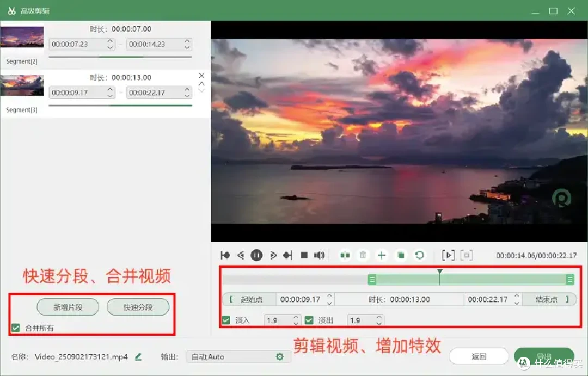Viewport: 588px width, 376px height.
Task: Click the greyed bracket stop-segment icon
Action: click(x=467, y=255)
